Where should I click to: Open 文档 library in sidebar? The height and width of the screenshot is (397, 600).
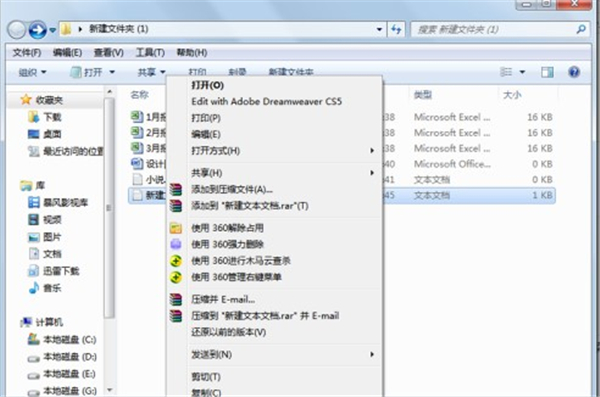44,254
